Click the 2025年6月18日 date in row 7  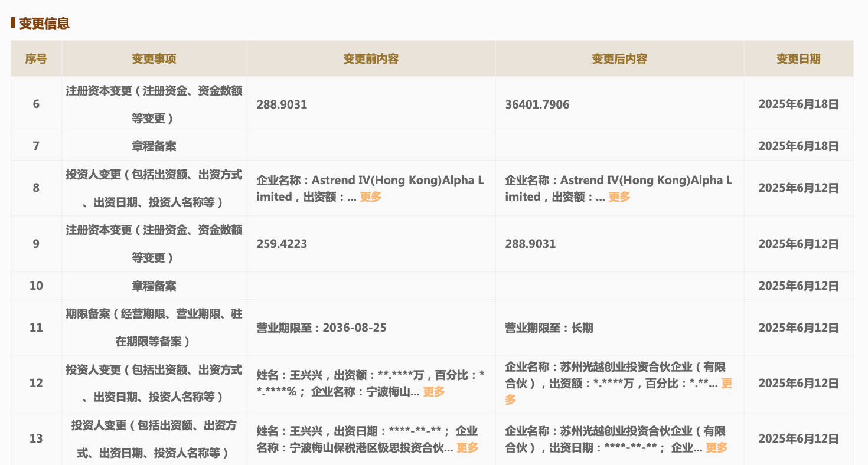click(x=798, y=146)
